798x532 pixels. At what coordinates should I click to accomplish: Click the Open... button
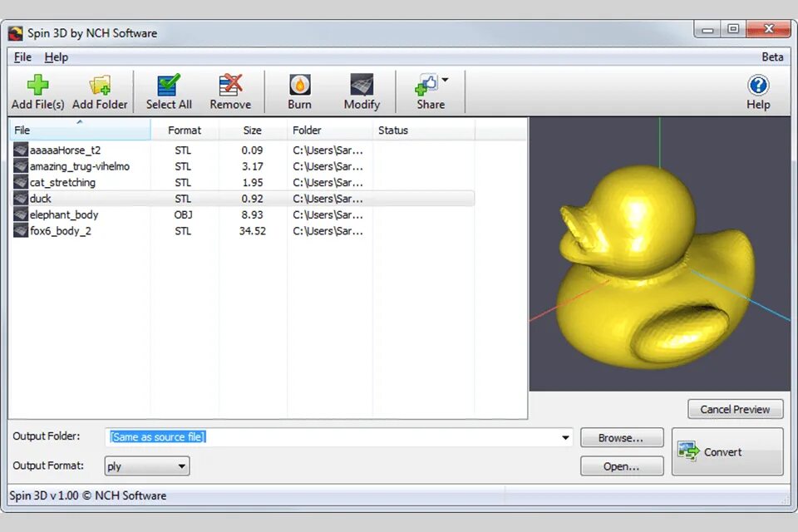[622, 466]
